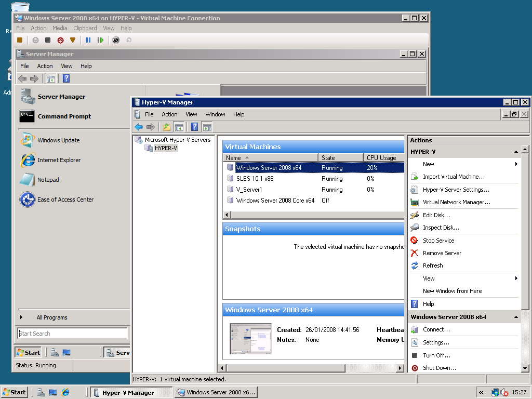
Task: Click Internet Explorer icon in host quick launch
Action: tap(65, 393)
